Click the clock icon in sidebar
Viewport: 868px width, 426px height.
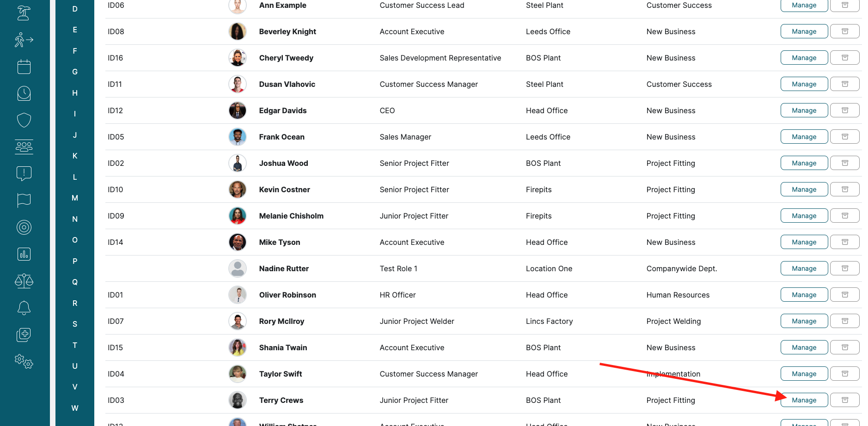pyautogui.click(x=24, y=93)
